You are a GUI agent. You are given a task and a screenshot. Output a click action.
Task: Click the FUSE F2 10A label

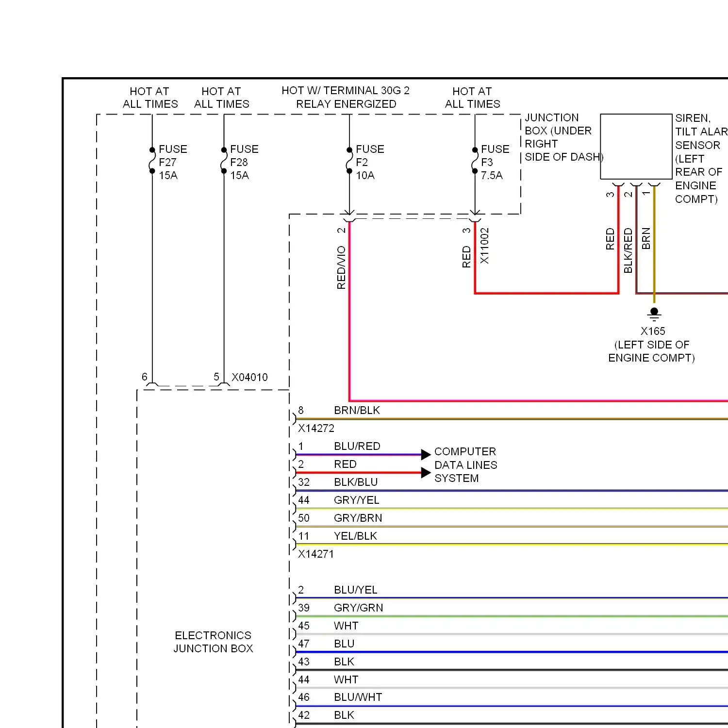coord(370,162)
